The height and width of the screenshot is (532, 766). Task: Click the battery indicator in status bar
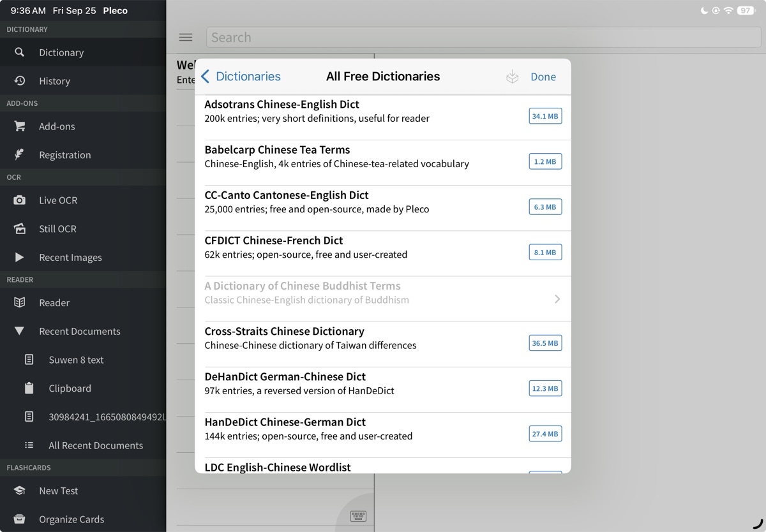[746, 11]
